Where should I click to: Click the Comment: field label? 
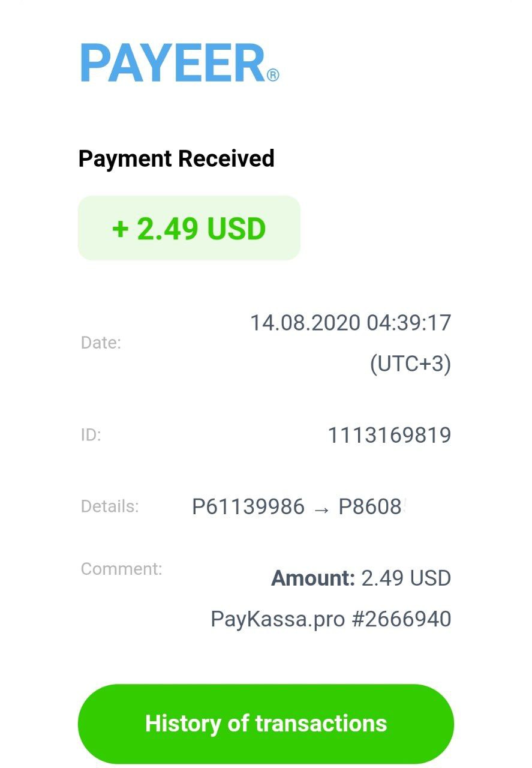pos(121,569)
